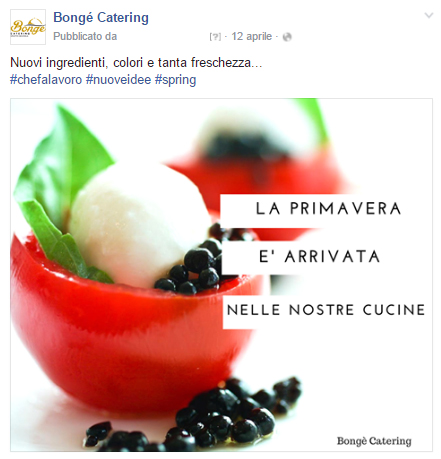This screenshot has width=441, height=459.
Task: Open the tomato mozzarella post photo
Action: [x=221, y=275]
